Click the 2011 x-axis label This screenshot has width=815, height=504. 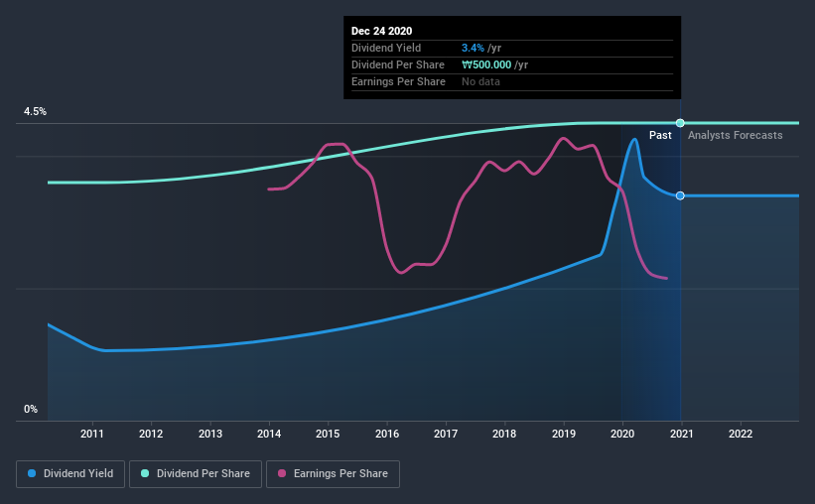92,434
